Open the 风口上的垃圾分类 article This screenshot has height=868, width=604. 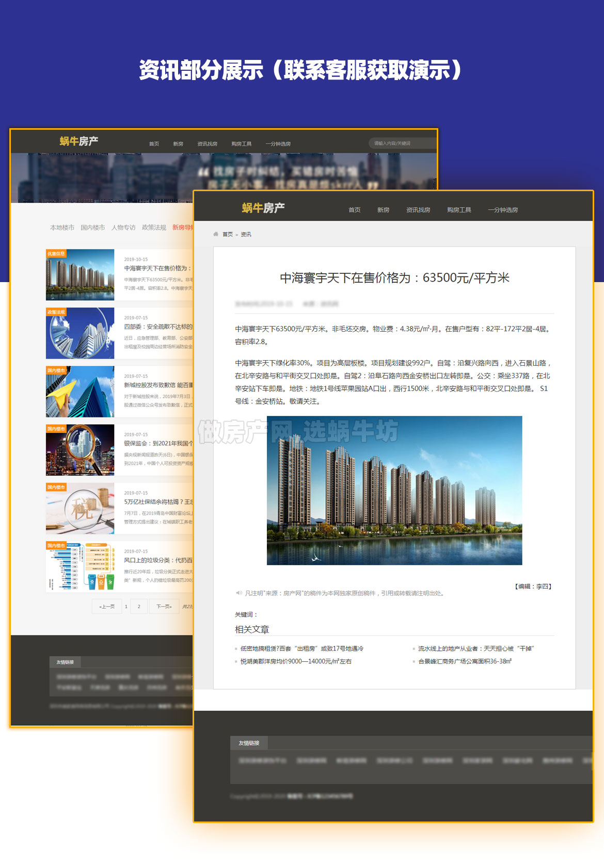click(x=158, y=560)
